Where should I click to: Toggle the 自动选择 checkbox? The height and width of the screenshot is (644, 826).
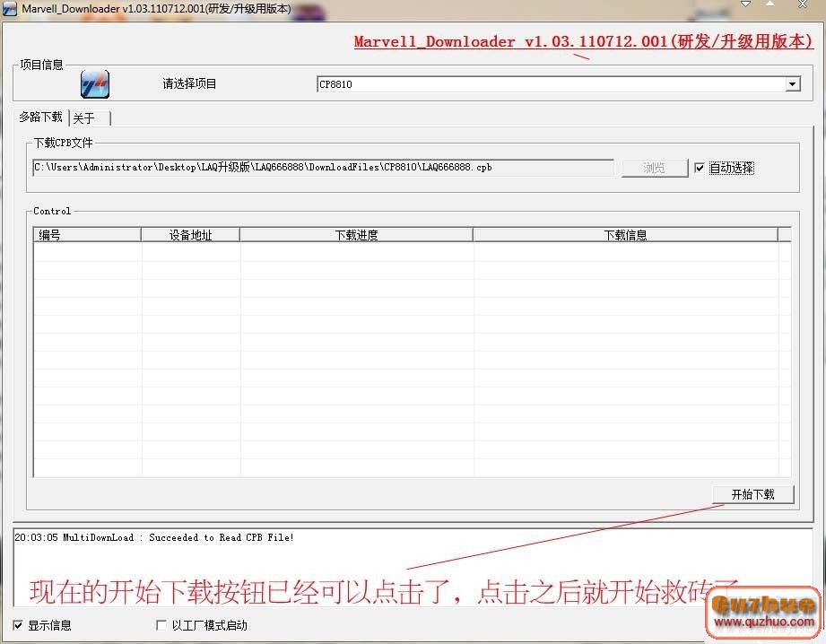(x=699, y=168)
